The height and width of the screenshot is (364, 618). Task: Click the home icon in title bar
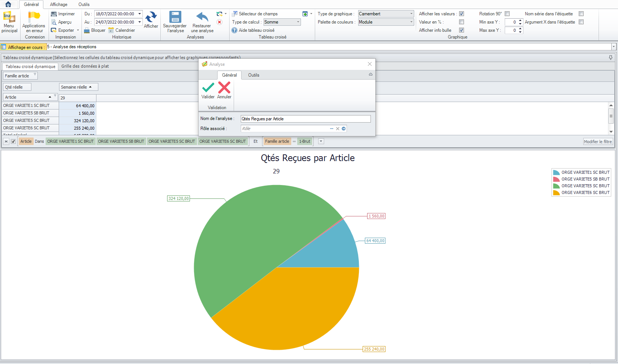click(x=8, y=4)
